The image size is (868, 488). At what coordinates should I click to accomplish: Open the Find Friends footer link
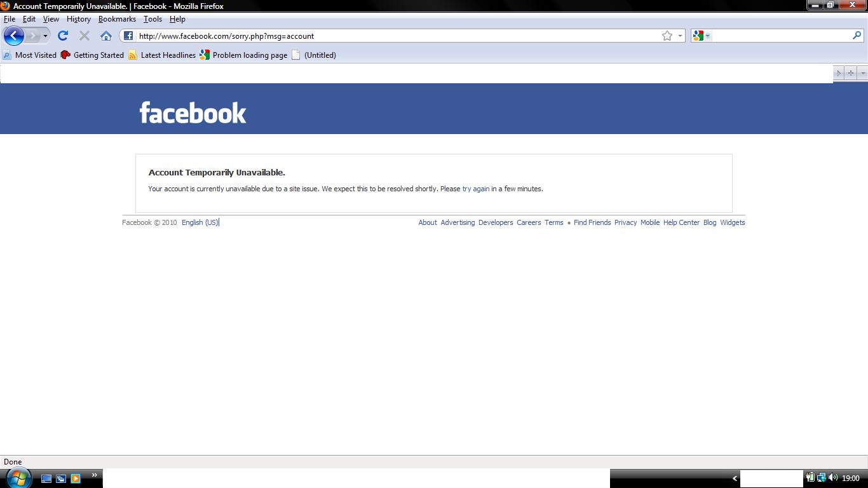click(592, 222)
